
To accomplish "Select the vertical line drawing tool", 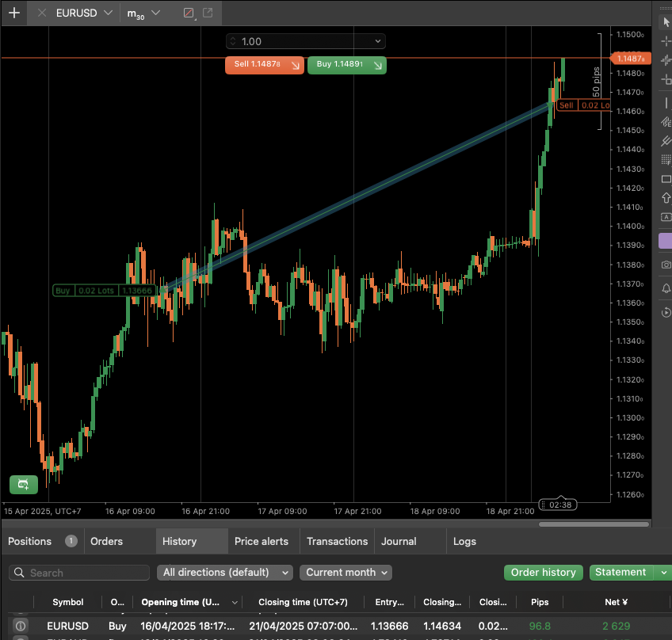I will coord(666,103).
